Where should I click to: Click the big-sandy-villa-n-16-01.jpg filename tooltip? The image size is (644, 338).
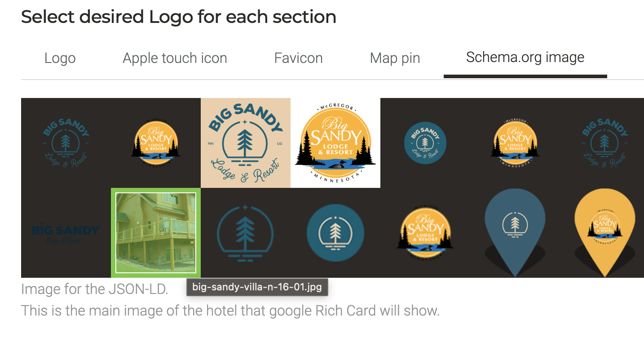coord(257,287)
